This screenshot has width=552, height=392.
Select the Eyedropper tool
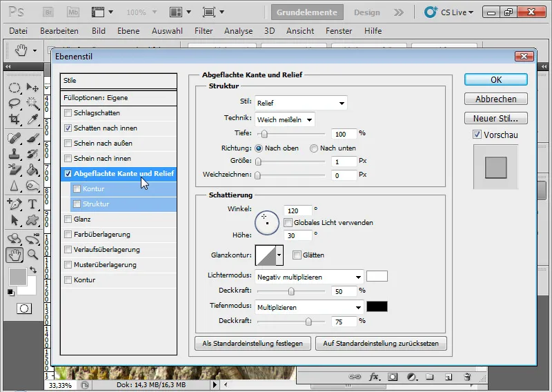32,119
